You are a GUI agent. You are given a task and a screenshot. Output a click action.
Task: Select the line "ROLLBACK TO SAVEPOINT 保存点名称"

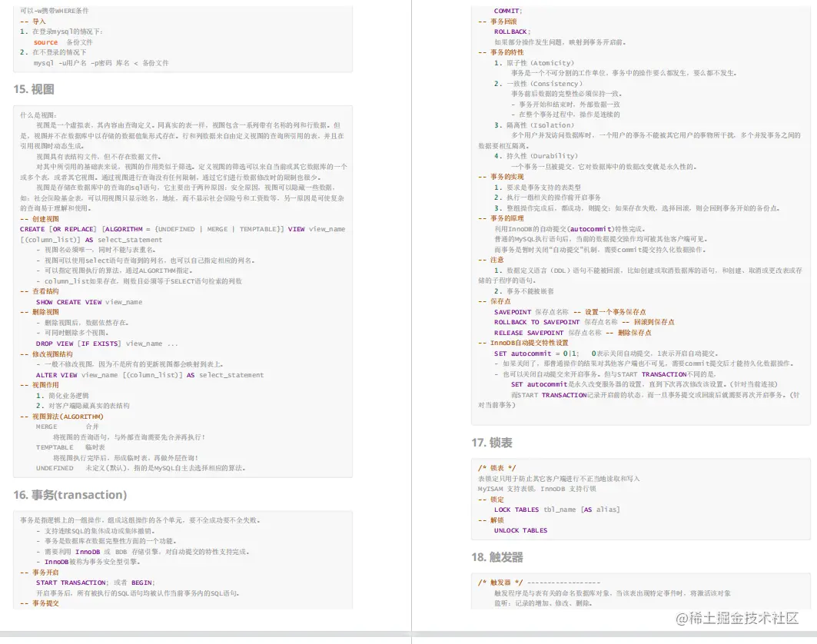[x=556, y=323]
